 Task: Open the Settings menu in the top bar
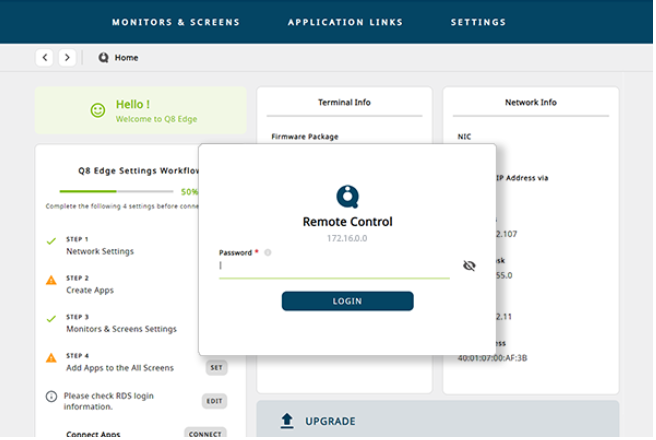coord(478,21)
